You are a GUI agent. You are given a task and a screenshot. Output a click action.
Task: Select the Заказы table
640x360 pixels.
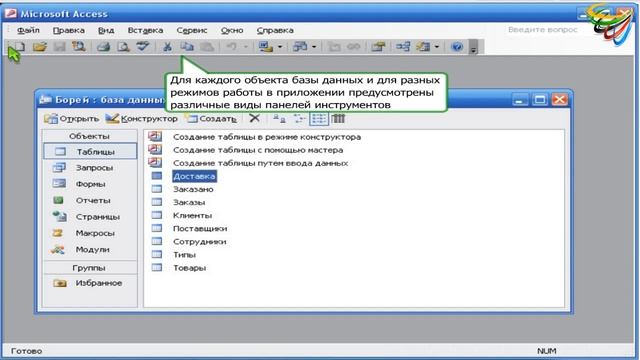pos(189,202)
